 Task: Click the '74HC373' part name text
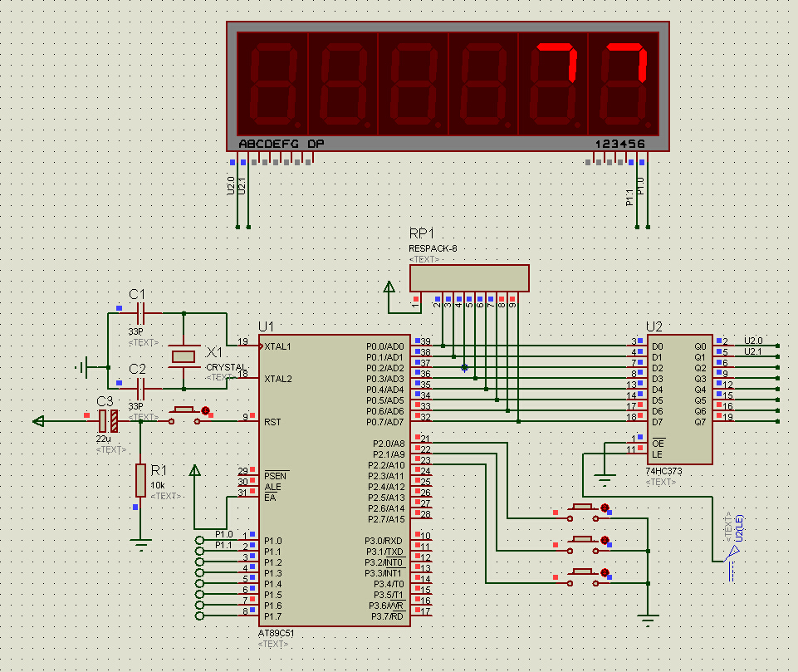coord(663,472)
